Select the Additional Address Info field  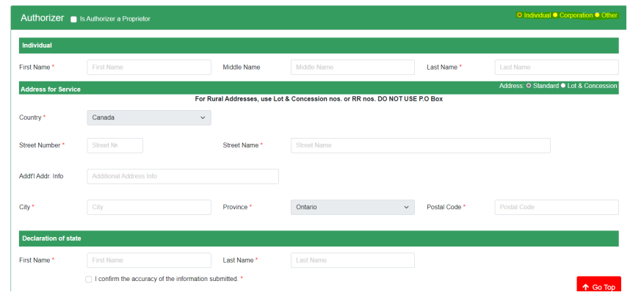(183, 176)
